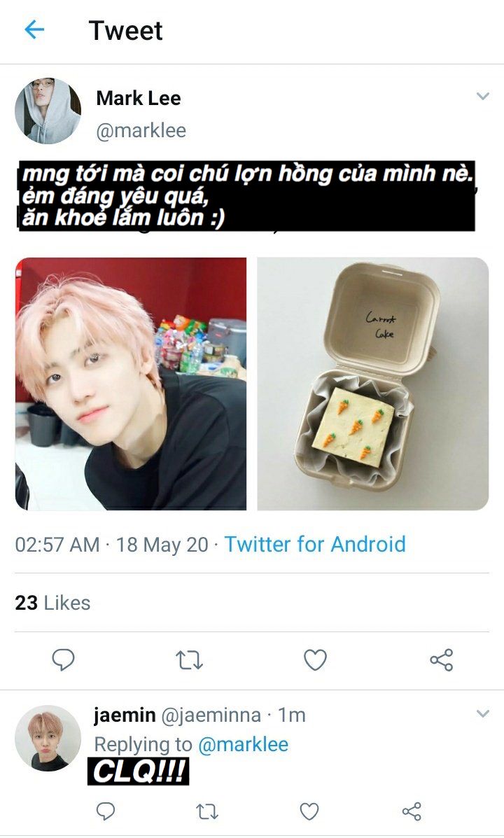Open the Mark Lee display name
This screenshot has width=504, height=838.
point(139,98)
